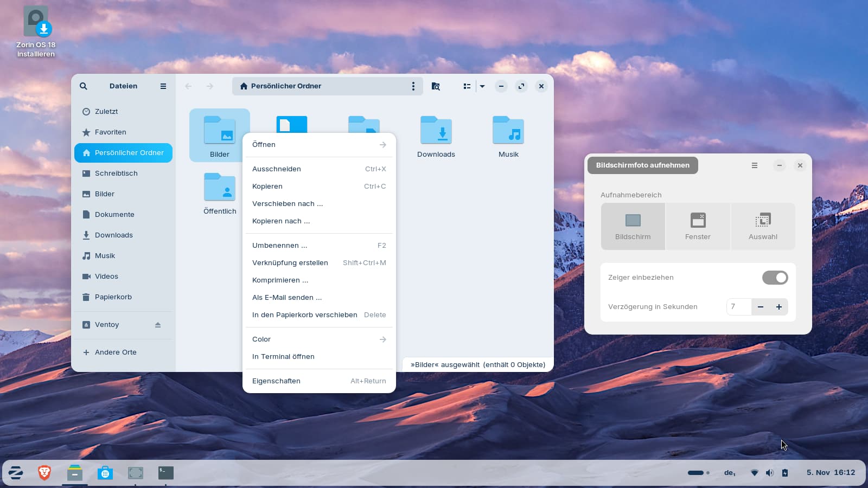The width and height of the screenshot is (868, 488).
Task: Select Fenster as capture area
Action: pos(698,227)
